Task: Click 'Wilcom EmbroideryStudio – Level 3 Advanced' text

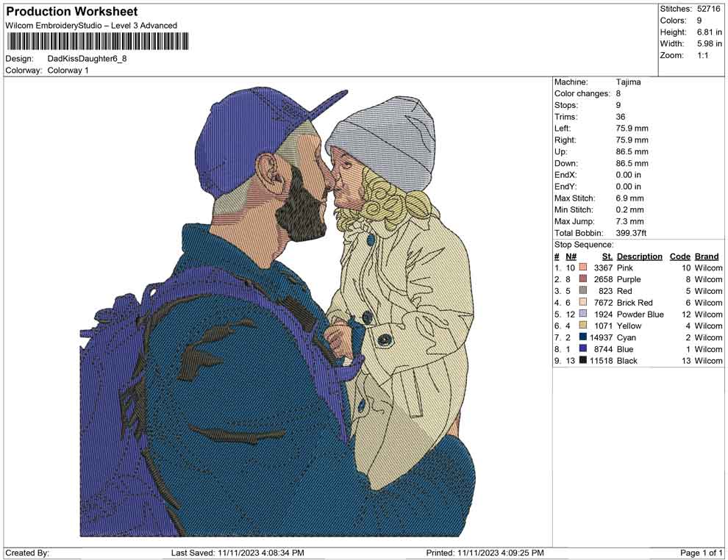Action: [x=91, y=26]
